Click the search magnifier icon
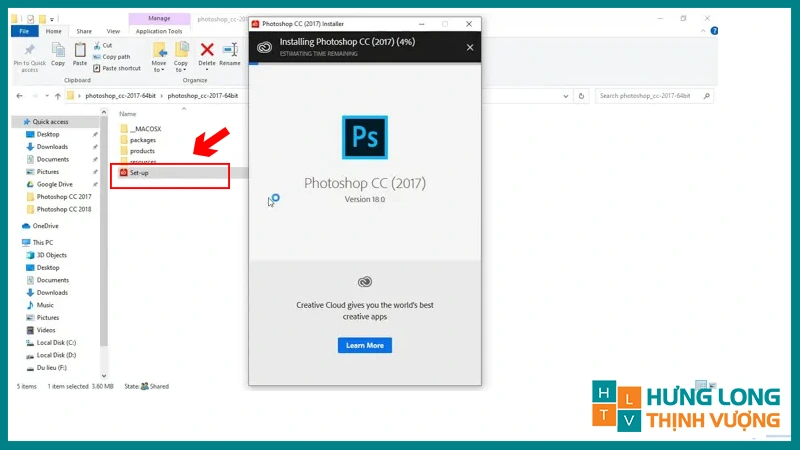The image size is (800, 450). (707, 96)
